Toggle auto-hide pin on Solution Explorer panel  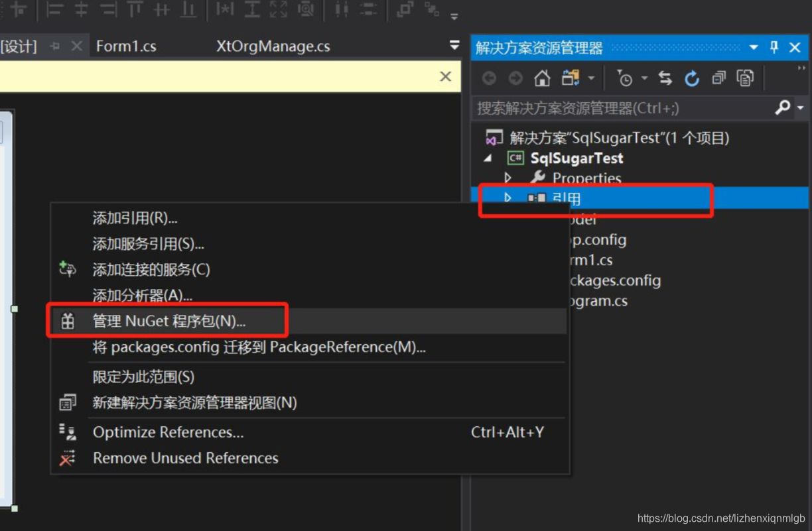point(774,47)
